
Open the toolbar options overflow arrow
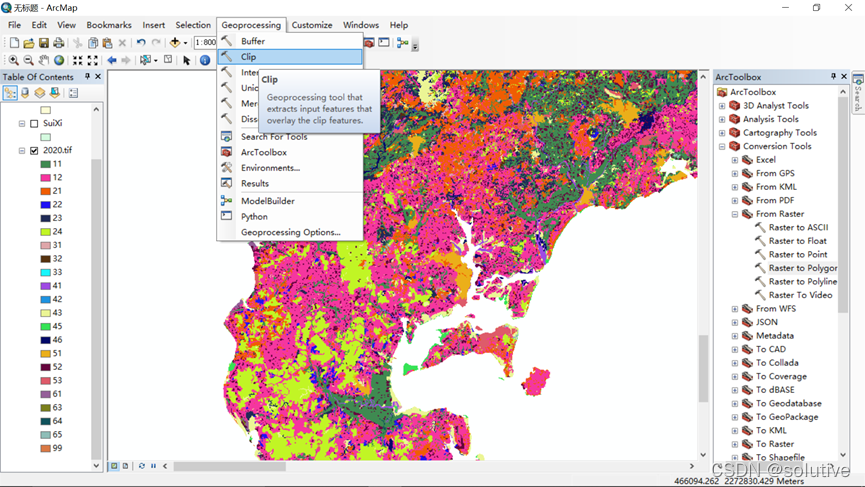click(x=415, y=46)
